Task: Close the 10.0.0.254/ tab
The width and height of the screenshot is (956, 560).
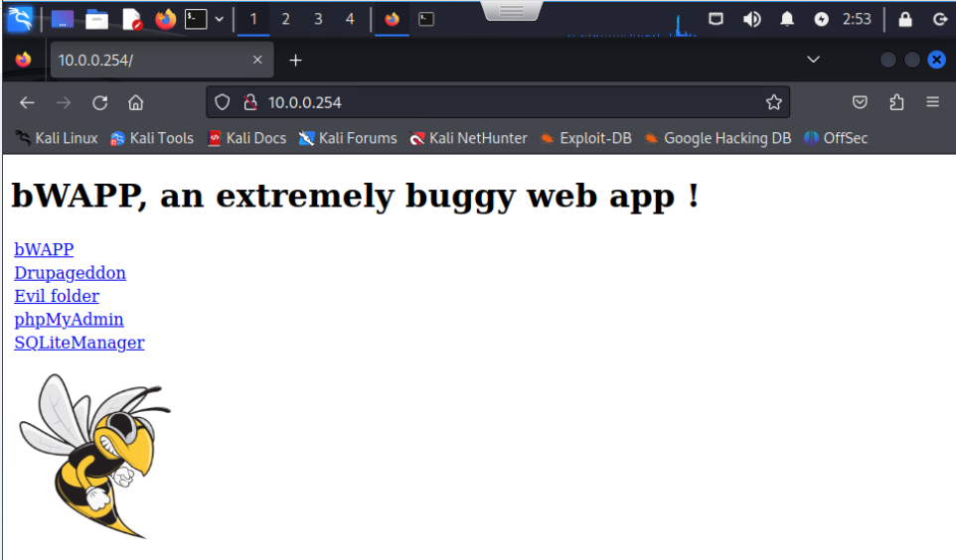Action: (x=257, y=60)
